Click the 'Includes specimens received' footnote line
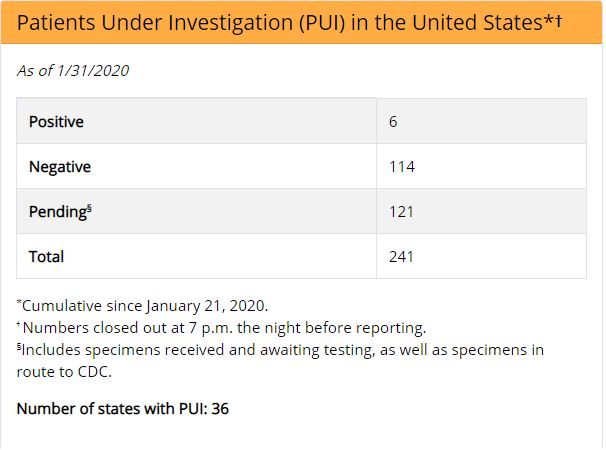This screenshot has width=606, height=450. (x=280, y=349)
